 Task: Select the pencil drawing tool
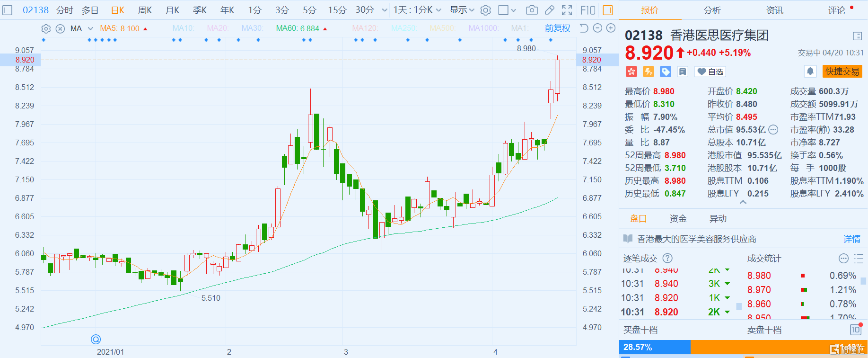click(549, 10)
